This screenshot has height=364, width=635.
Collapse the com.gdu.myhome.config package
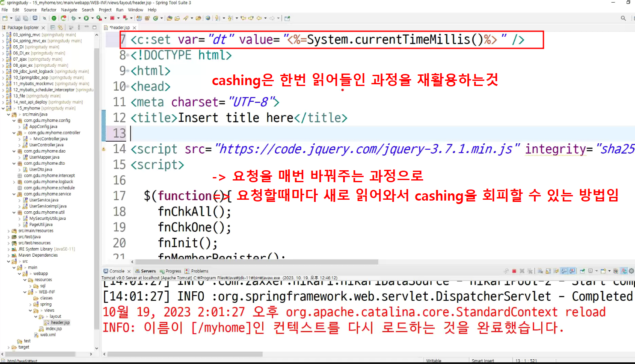click(14, 121)
